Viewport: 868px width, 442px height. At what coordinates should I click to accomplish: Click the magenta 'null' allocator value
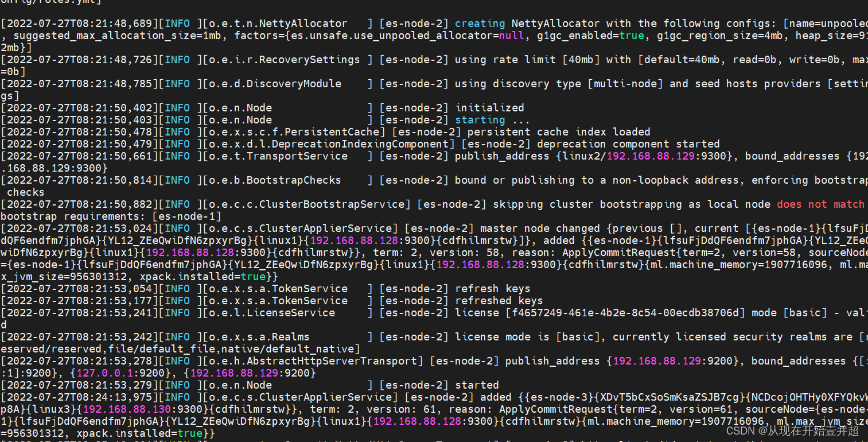pyautogui.click(x=512, y=36)
